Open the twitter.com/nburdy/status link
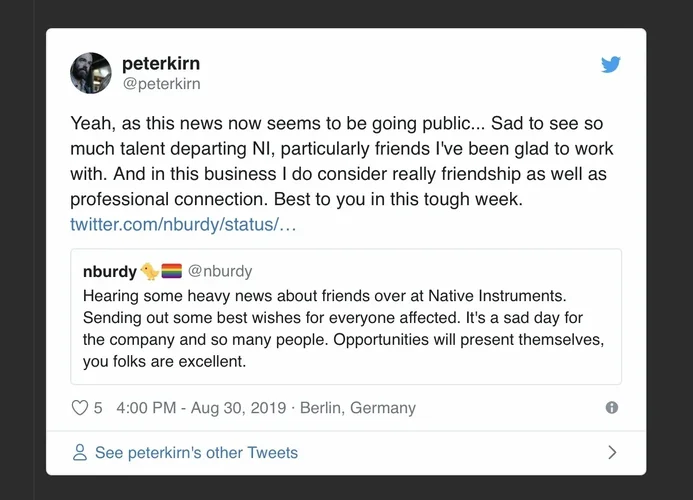This screenshot has height=500, width=693. [183, 224]
